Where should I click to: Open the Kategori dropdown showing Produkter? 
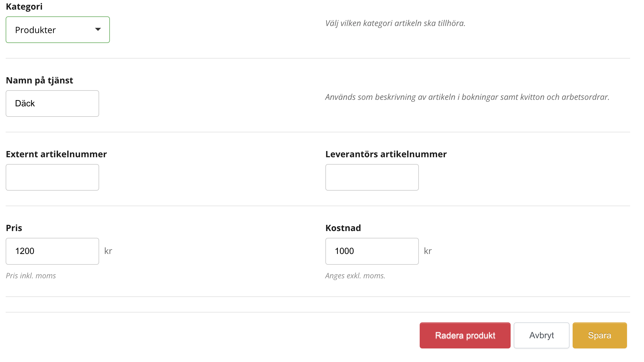pyautogui.click(x=54, y=30)
